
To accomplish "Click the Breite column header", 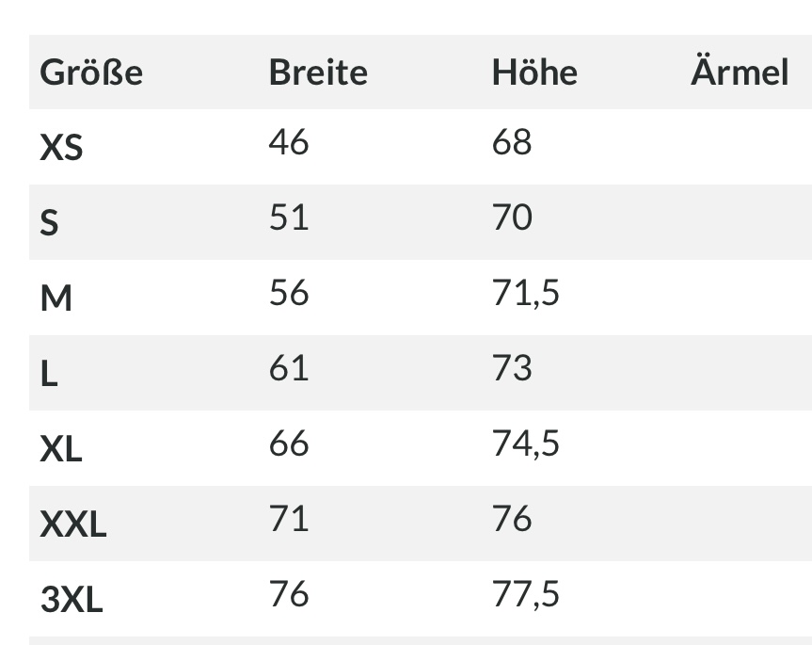I will pyautogui.click(x=318, y=72).
